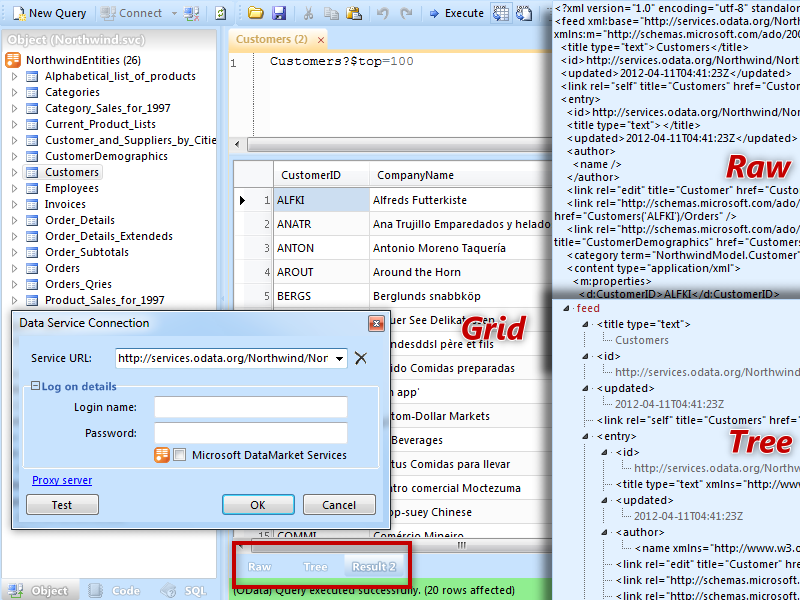
Task: Click the Connect toolbar button
Action: tap(132, 13)
